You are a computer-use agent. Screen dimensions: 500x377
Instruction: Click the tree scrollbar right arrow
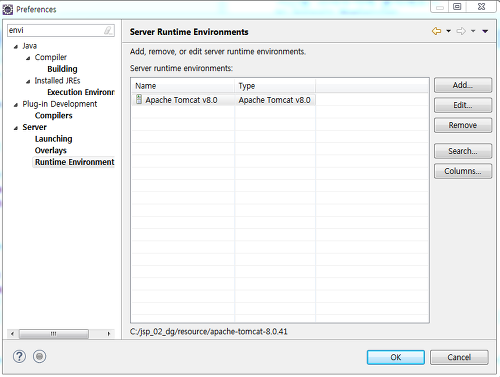coord(109,334)
